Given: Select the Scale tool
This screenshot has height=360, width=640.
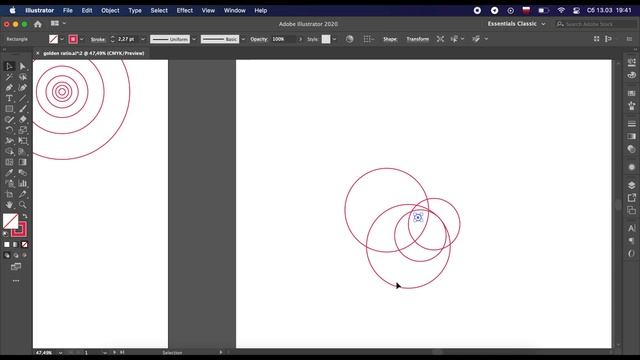Looking at the screenshot, I should 22,130.
